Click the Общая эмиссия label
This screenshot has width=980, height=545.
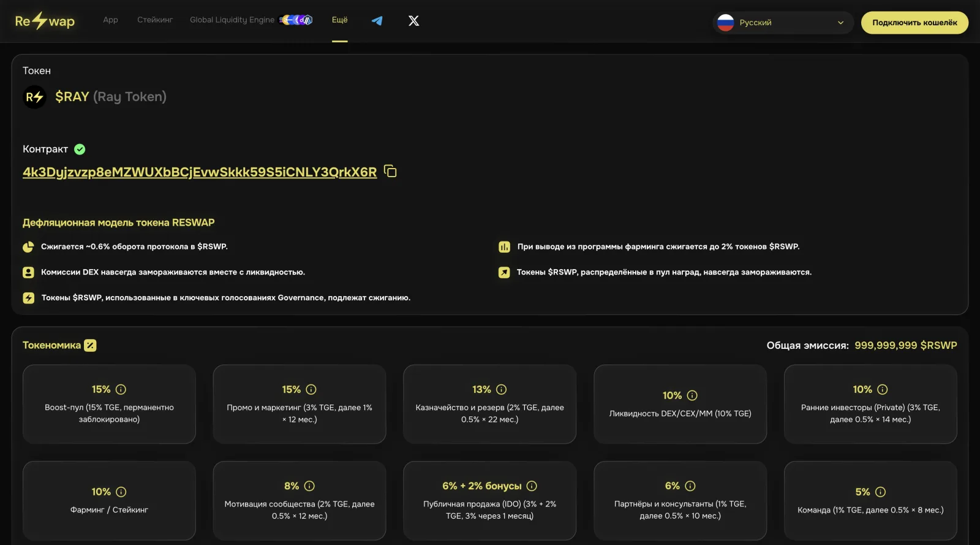point(807,346)
